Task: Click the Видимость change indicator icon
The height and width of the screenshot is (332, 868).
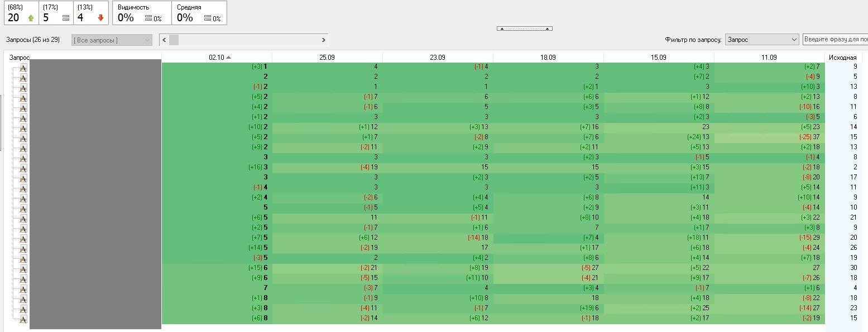Action: [x=148, y=18]
